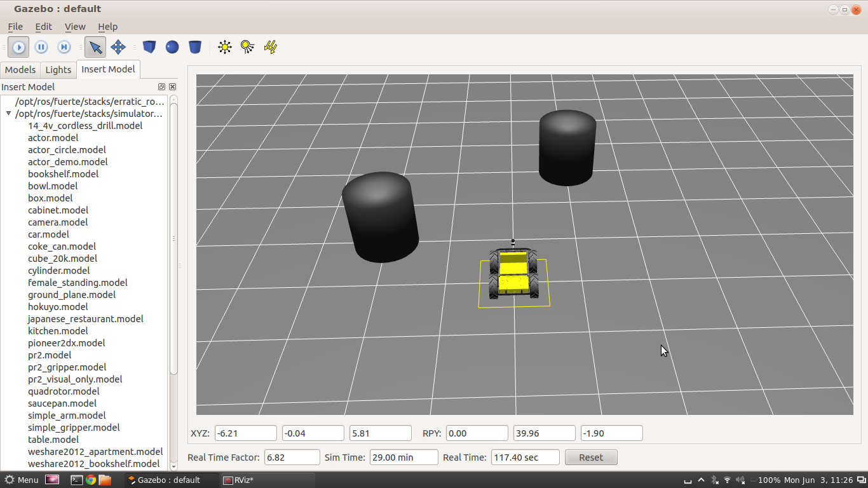Select the cylinder shape insert tool

coord(195,47)
